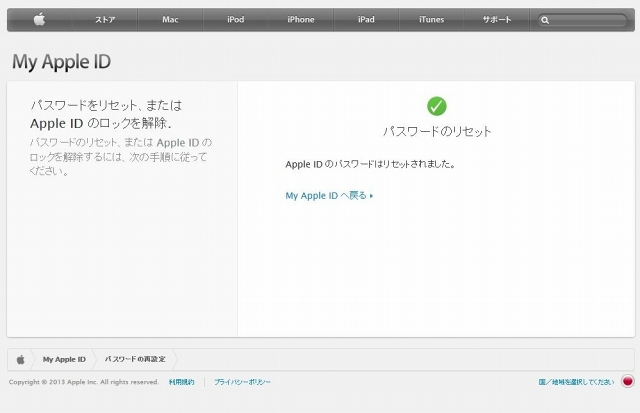Screen dimensions: 640x413
Task: Click the search field in navigation bar
Action: coord(582,20)
